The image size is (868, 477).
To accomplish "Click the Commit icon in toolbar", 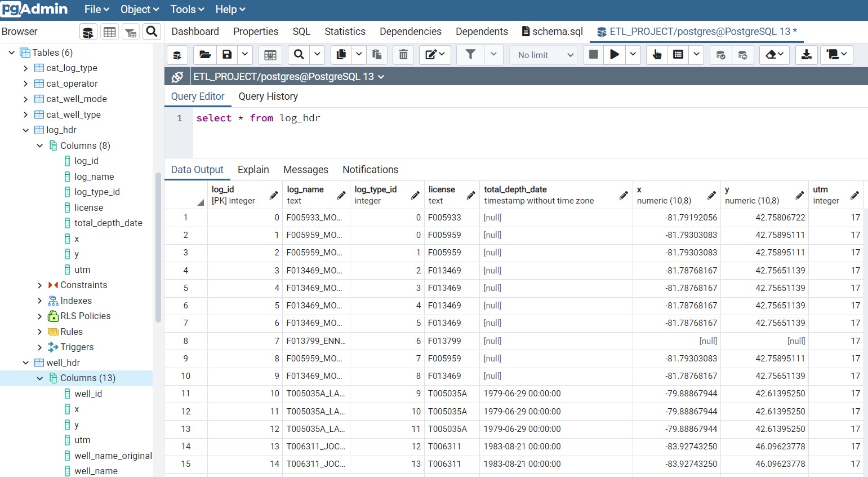I will (720, 55).
